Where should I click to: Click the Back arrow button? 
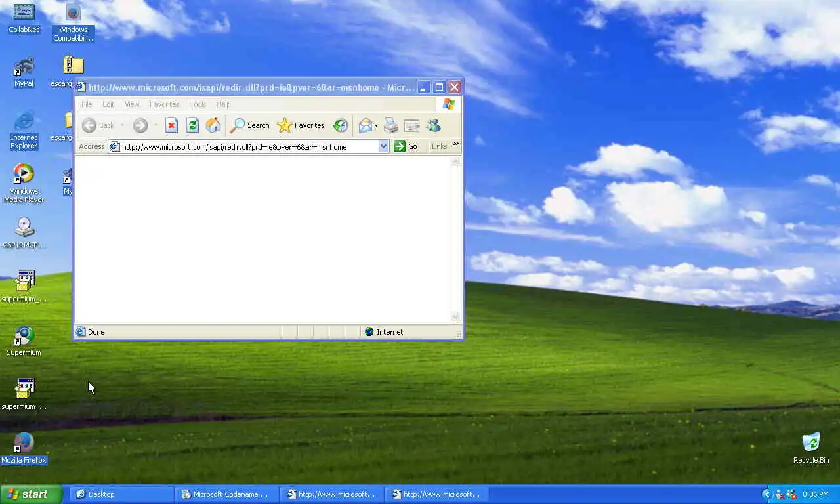click(x=98, y=125)
